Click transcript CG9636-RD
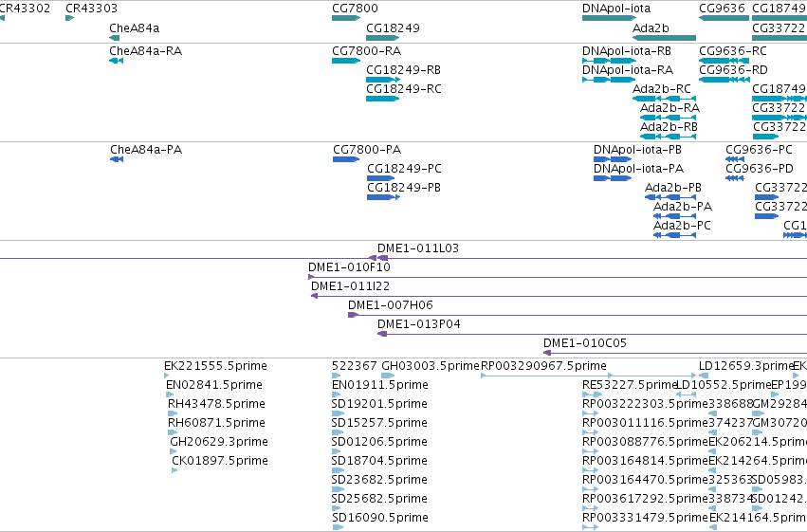The image size is (807, 532). point(733,70)
